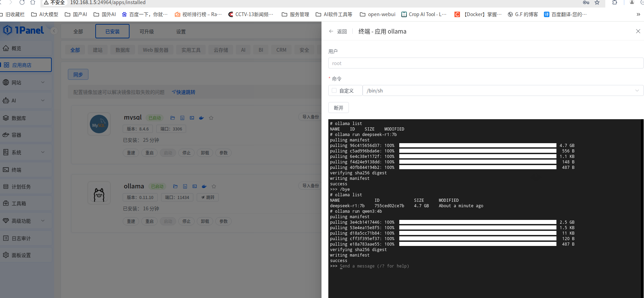Stop mysql with its 停止 button

pos(186,153)
